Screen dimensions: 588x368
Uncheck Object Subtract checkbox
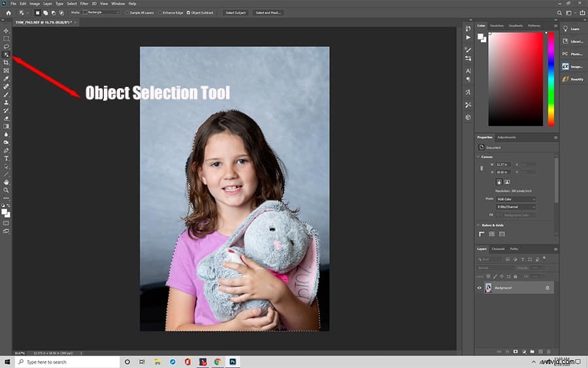pos(188,13)
